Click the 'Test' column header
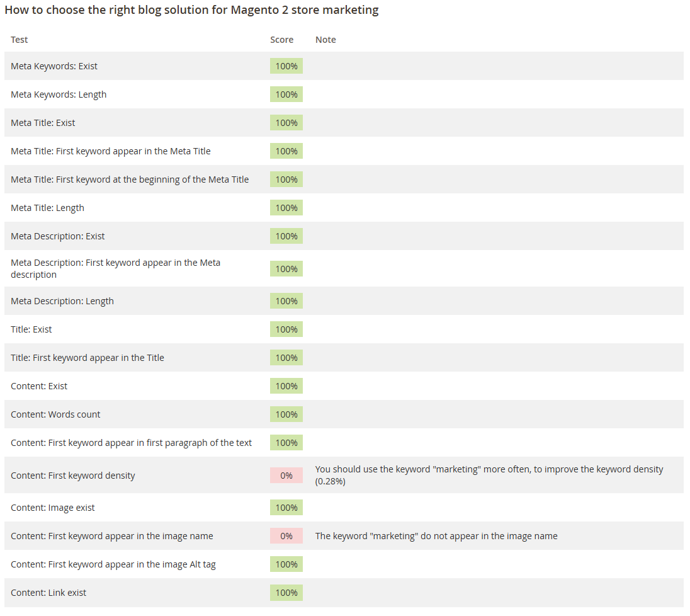The width and height of the screenshot is (690, 616). point(20,40)
